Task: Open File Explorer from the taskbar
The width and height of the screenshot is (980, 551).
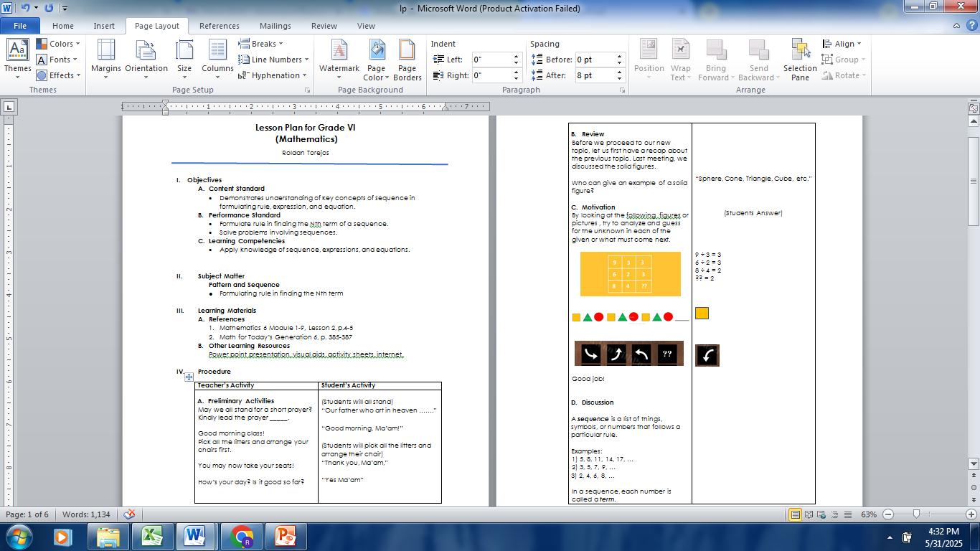Action: [108, 537]
